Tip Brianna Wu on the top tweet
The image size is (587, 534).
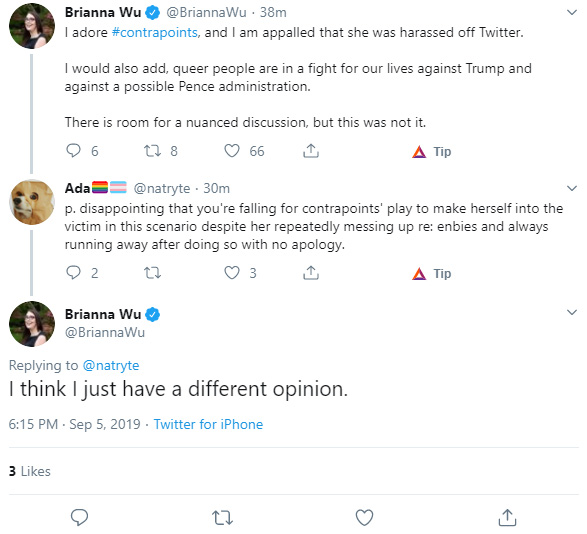pos(432,152)
